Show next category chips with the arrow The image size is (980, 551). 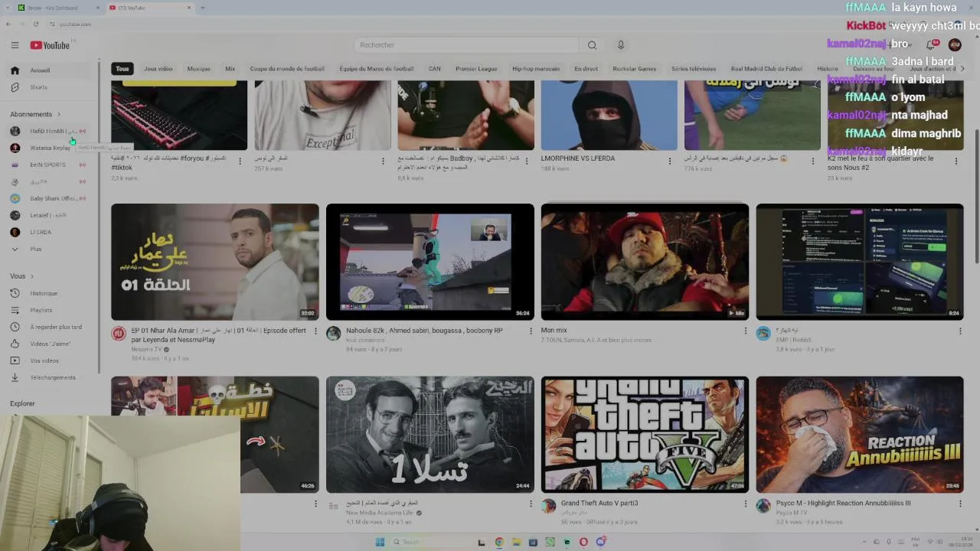tap(962, 69)
